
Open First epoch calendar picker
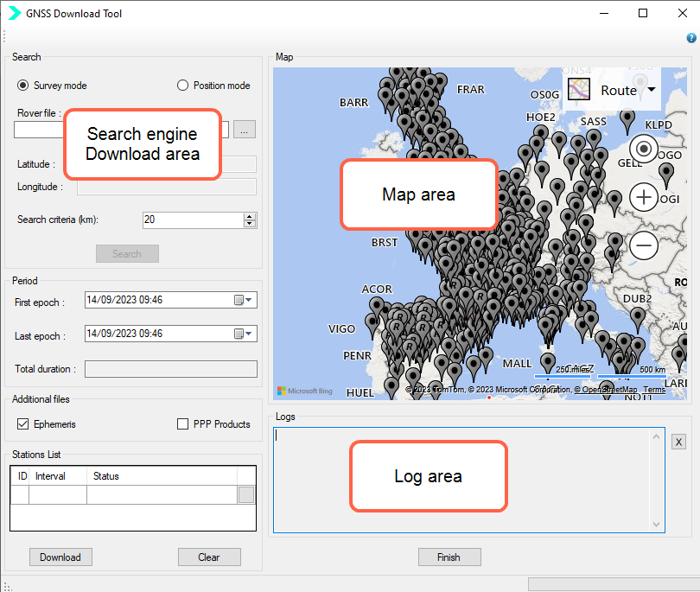(243, 300)
